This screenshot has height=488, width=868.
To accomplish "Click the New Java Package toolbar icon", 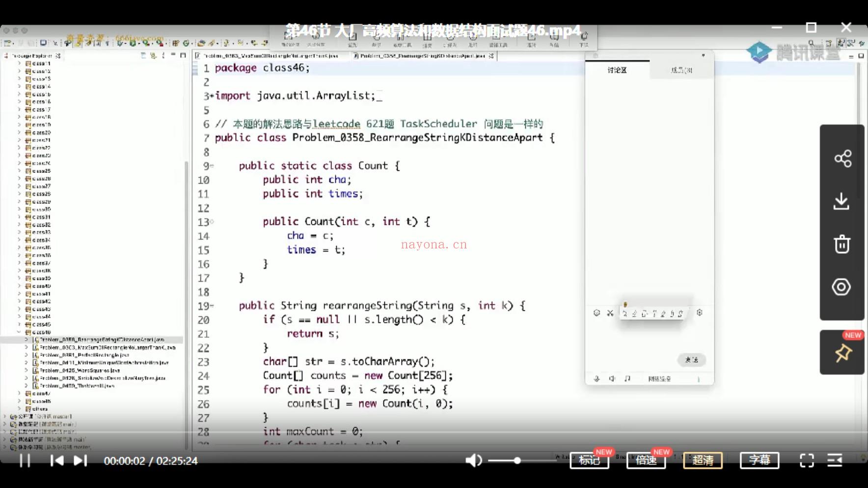I will [x=176, y=43].
